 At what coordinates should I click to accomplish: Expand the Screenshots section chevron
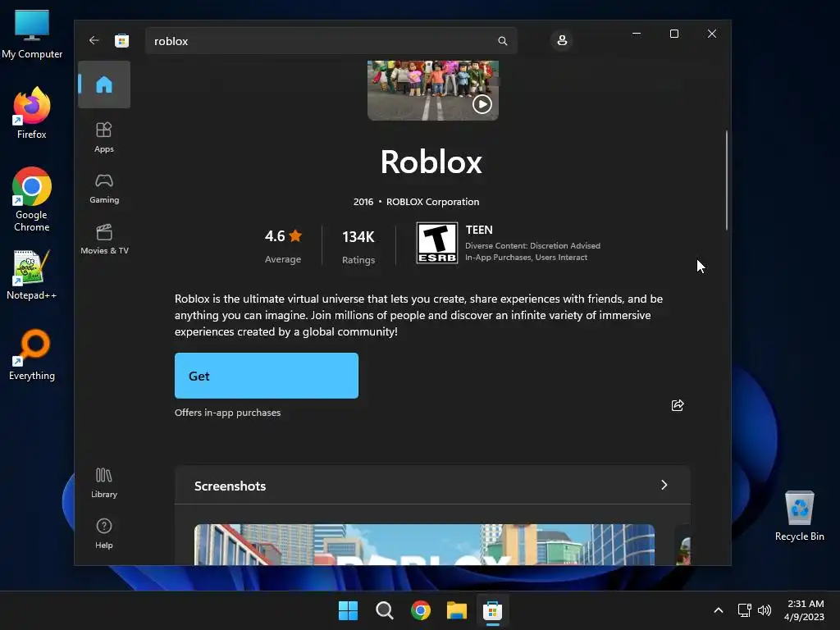(x=664, y=485)
